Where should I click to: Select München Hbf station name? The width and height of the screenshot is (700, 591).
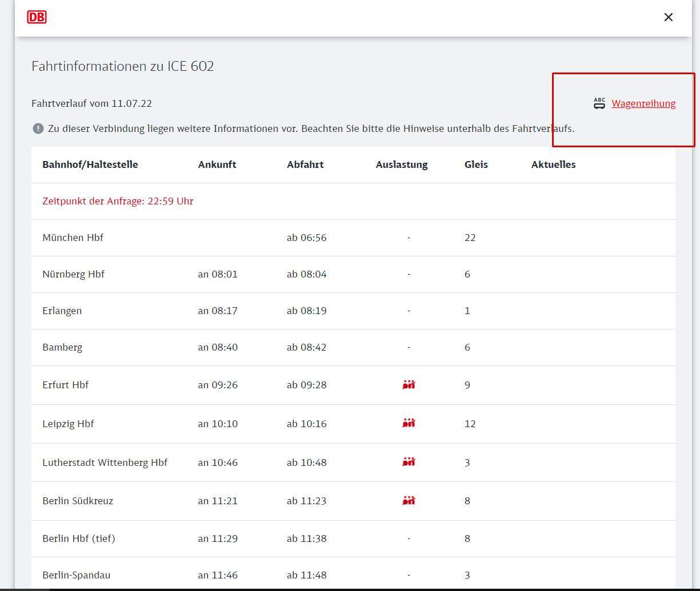[73, 238]
